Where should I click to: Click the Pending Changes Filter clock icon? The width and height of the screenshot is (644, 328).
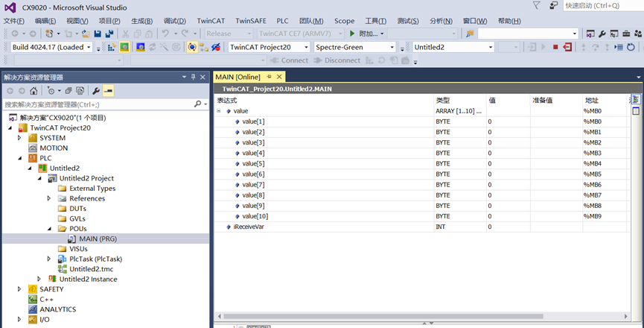(x=51, y=91)
